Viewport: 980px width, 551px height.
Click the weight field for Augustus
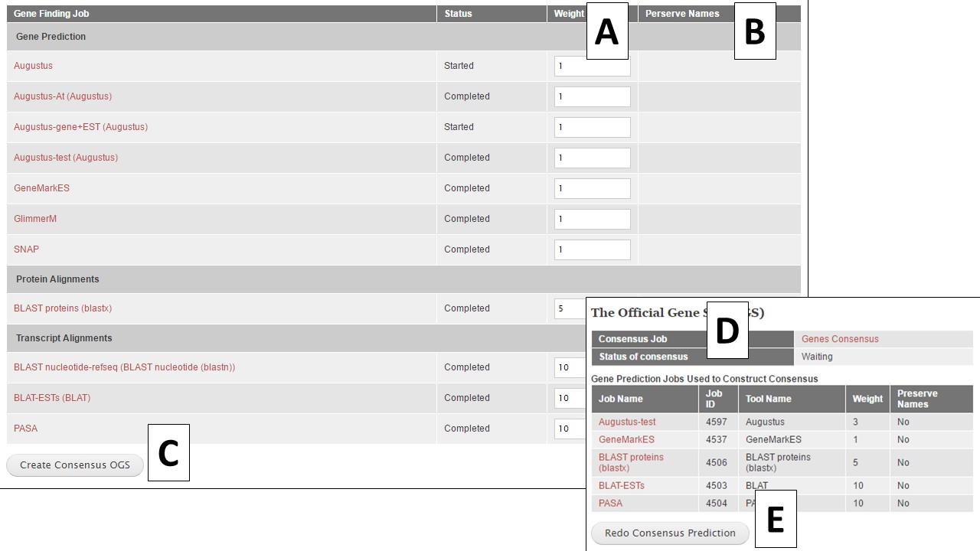[x=592, y=66]
